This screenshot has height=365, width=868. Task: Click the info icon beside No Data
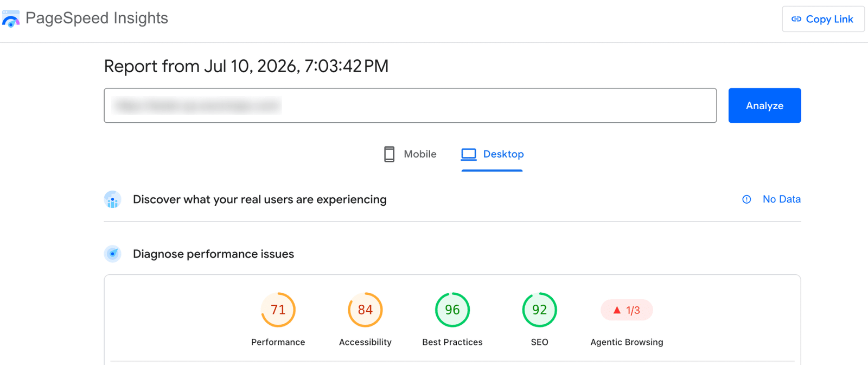746,199
